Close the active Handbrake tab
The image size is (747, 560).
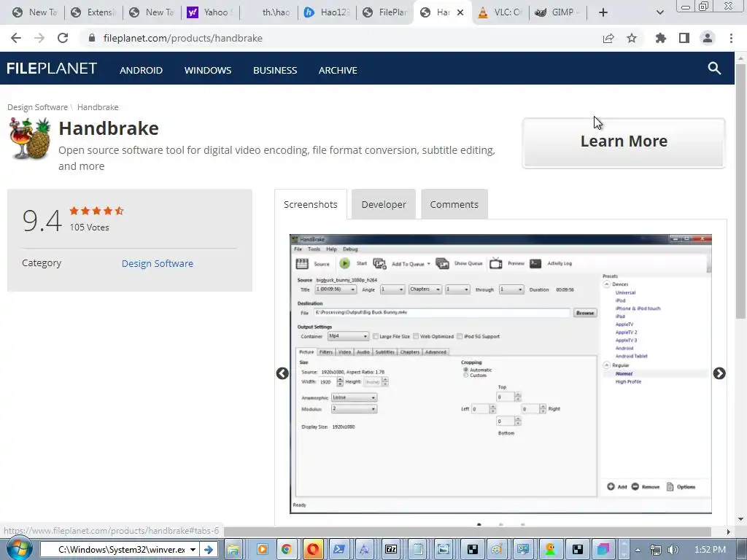click(460, 12)
